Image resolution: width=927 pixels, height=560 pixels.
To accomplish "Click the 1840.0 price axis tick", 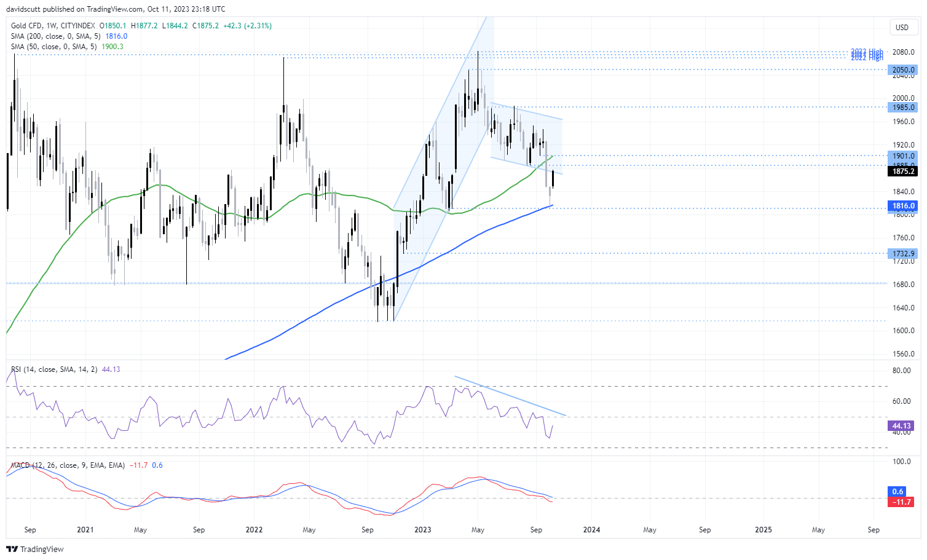I will (904, 191).
